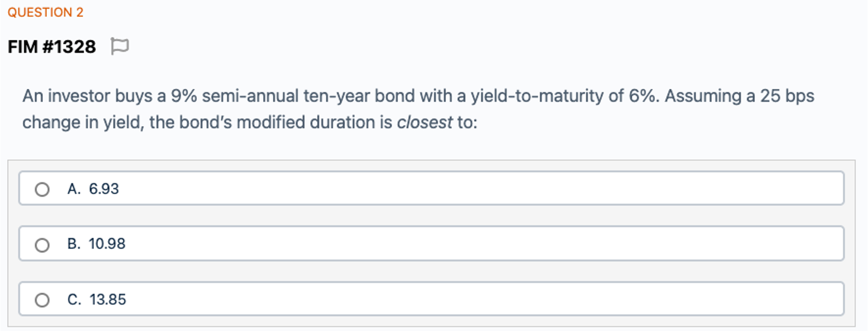Click "25 bps" in the question text
The width and height of the screenshot is (868, 331).
[787, 96]
